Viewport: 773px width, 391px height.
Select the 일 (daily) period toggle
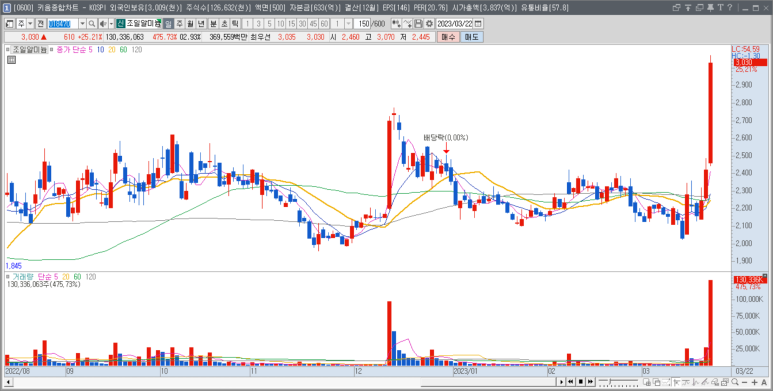pyautogui.click(x=168, y=24)
